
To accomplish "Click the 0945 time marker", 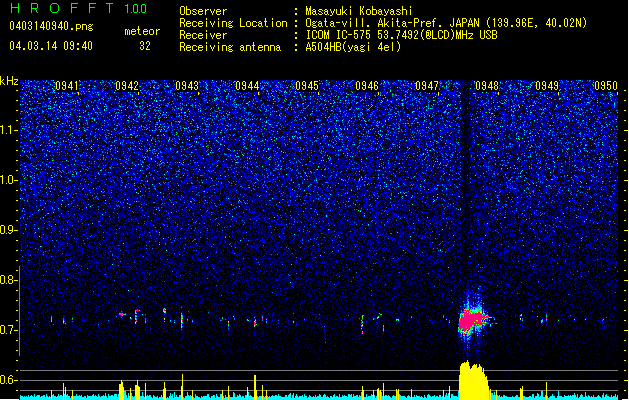I will click(x=307, y=86).
